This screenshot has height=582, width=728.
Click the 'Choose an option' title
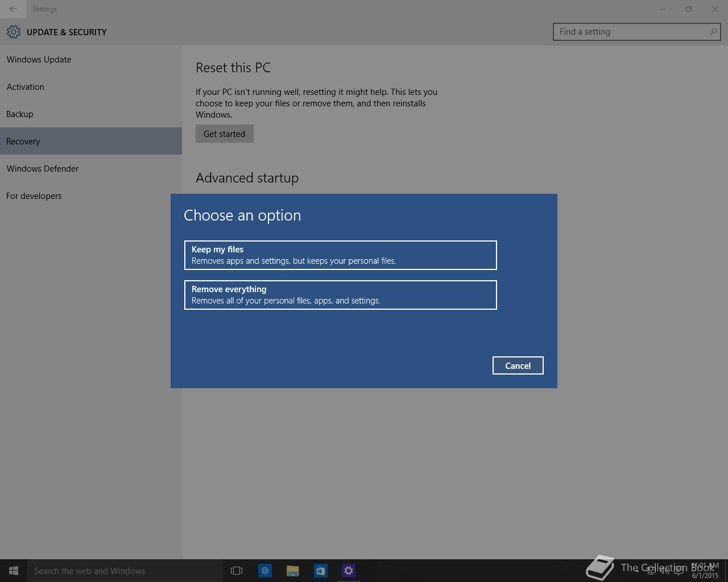[242, 215]
